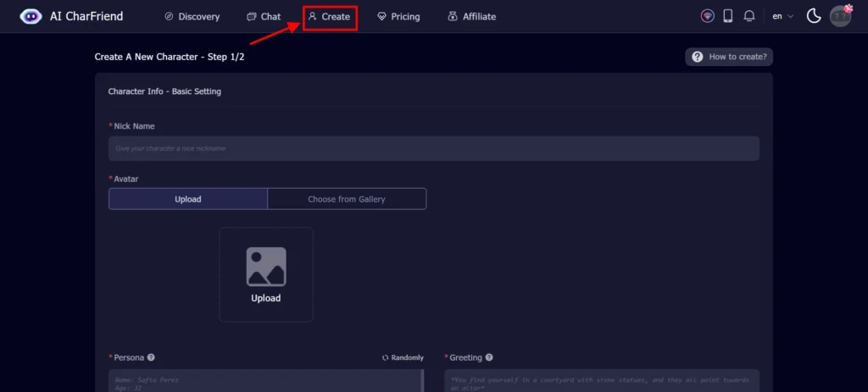Switch to Choose from Gallery option
This screenshot has width=868, height=392.
tap(346, 199)
